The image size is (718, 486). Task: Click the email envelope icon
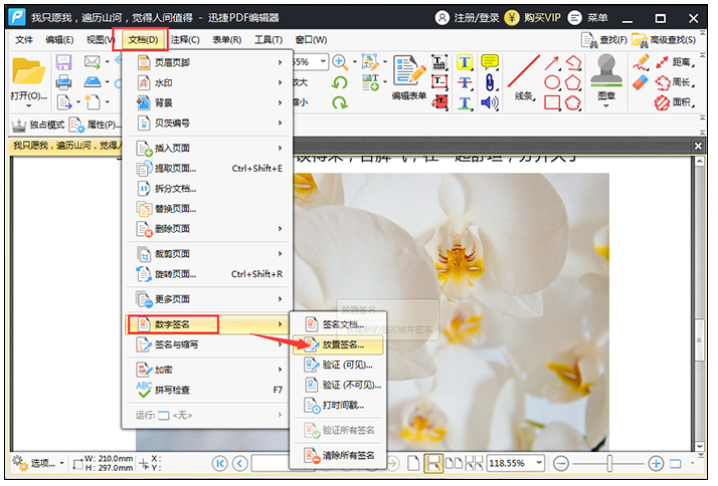[92, 61]
